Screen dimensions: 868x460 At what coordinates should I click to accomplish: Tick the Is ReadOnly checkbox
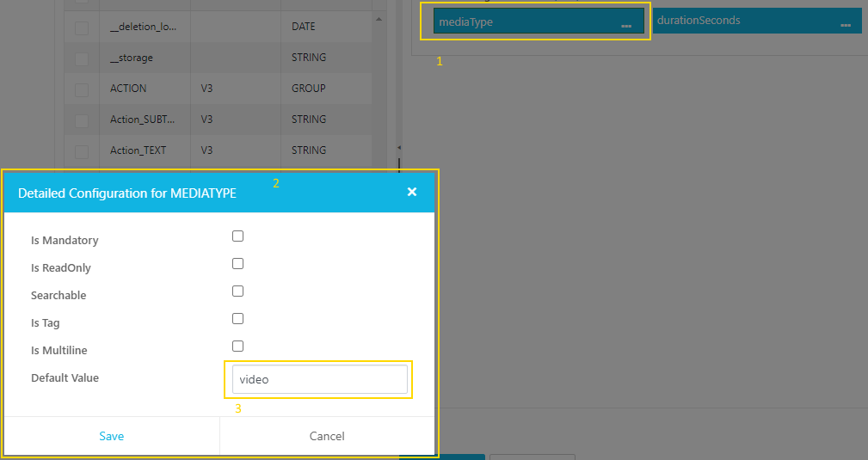238,263
